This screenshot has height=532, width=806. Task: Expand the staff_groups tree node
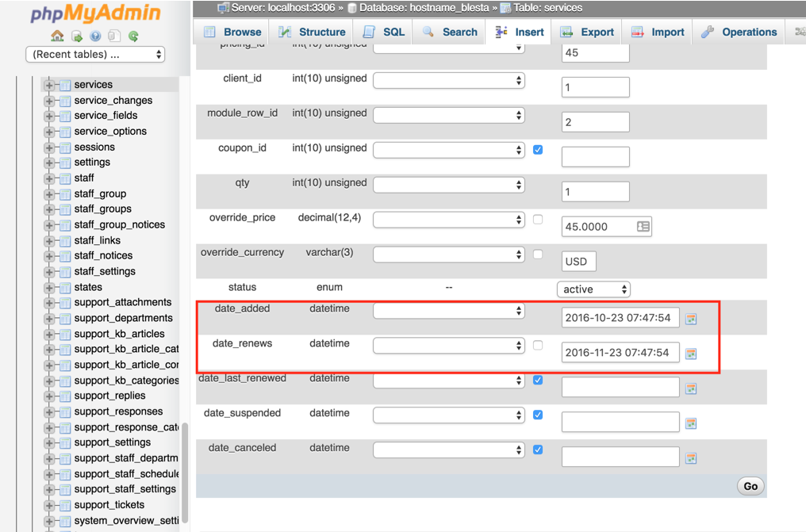pos(49,209)
